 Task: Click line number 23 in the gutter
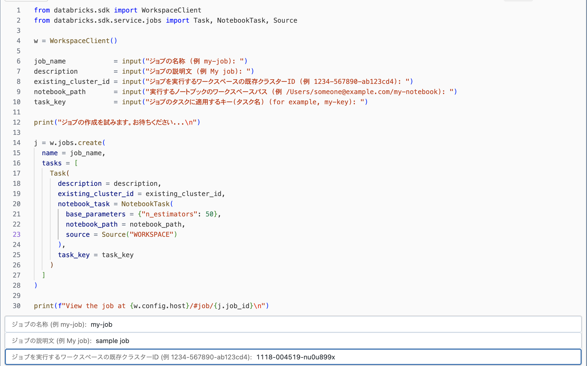[x=16, y=234]
